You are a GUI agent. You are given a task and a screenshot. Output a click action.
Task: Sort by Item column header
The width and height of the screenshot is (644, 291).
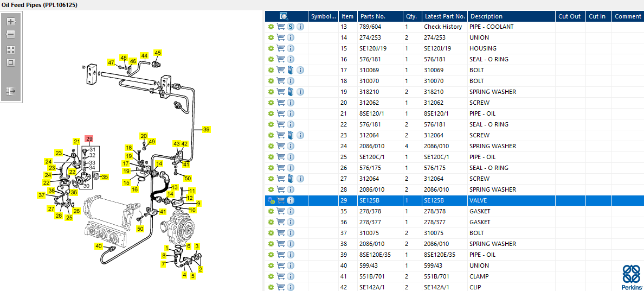point(348,16)
